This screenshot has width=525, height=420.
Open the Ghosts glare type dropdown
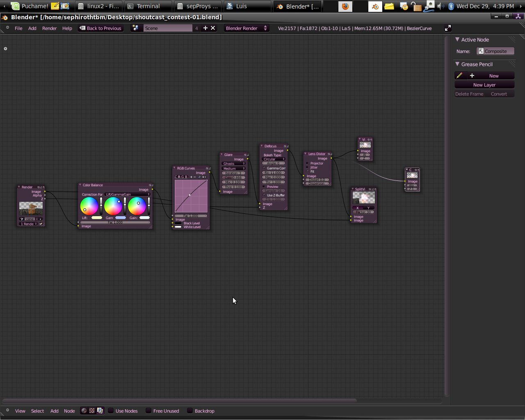pos(233,163)
